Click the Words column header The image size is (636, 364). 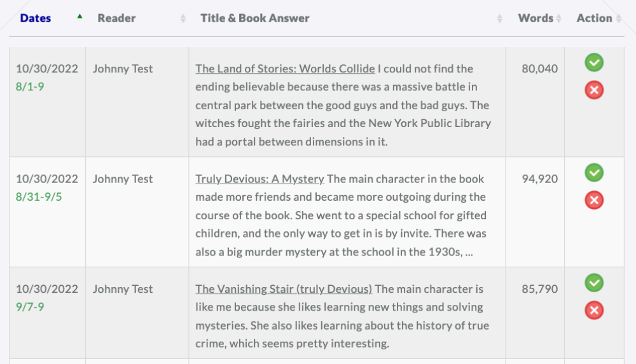tap(536, 18)
